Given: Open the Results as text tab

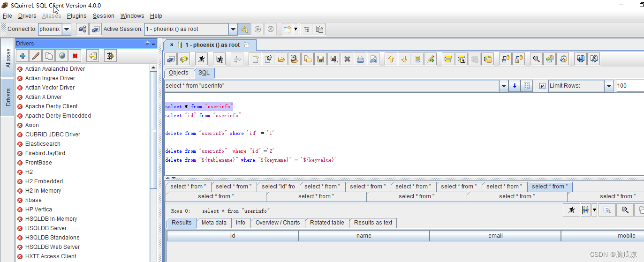Looking at the screenshot, I should click(373, 223).
